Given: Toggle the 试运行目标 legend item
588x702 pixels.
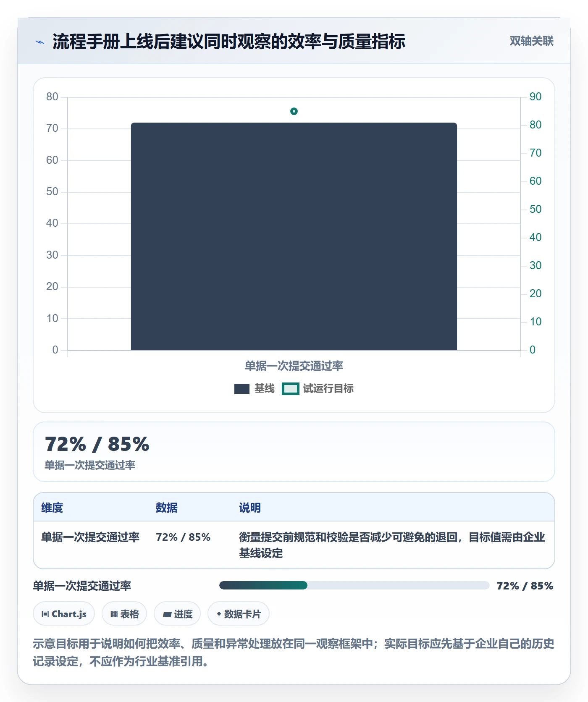Looking at the screenshot, I should [x=318, y=389].
